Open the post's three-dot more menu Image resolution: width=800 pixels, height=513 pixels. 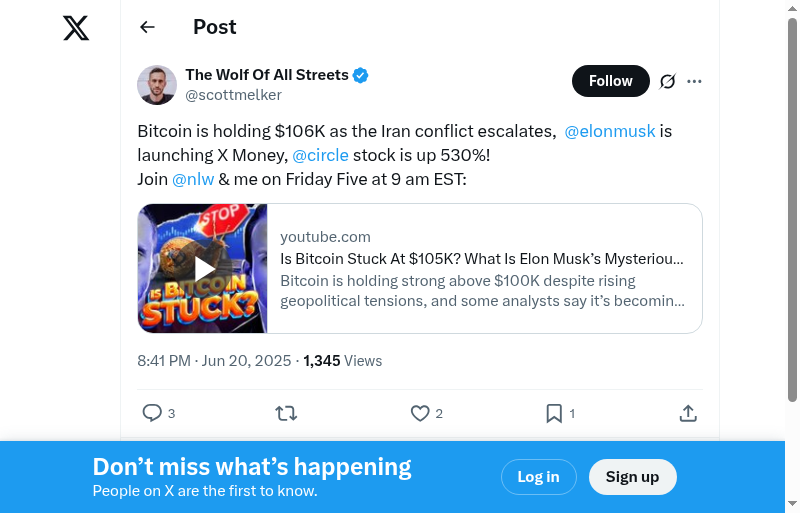695,81
